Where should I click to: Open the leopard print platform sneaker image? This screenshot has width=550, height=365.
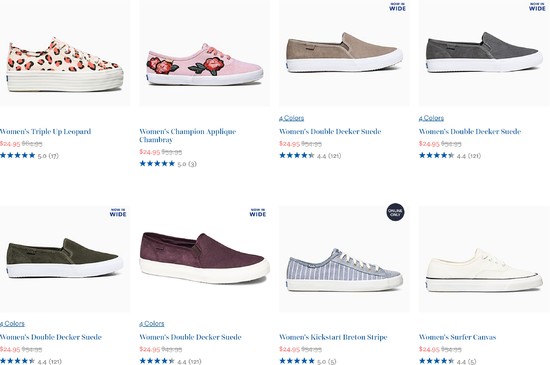pos(63,65)
